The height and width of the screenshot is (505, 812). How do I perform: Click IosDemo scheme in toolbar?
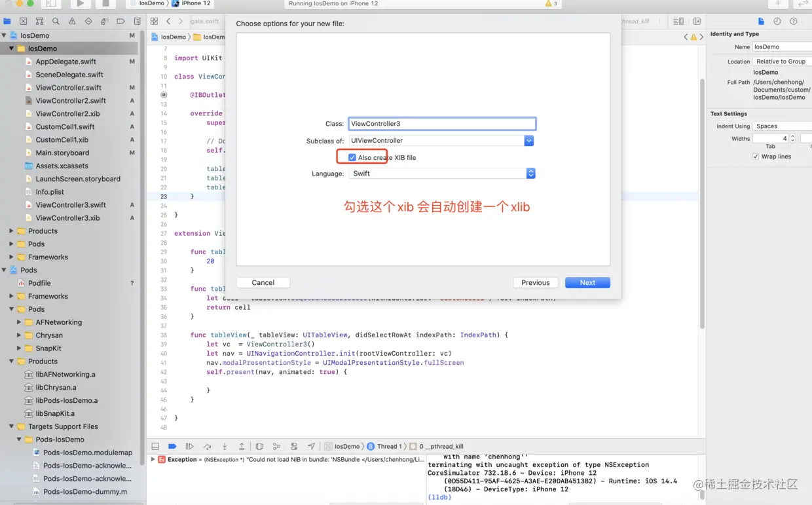pos(151,3)
